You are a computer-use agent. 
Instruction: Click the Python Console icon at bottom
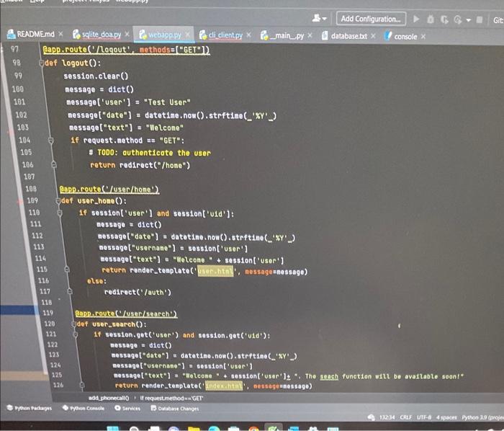point(66,408)
